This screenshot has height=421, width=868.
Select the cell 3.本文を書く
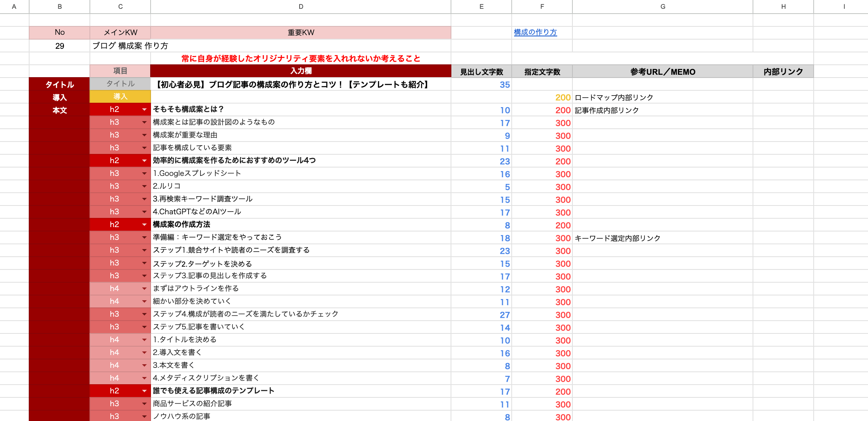pyautogui.click(x=301, y=365)
